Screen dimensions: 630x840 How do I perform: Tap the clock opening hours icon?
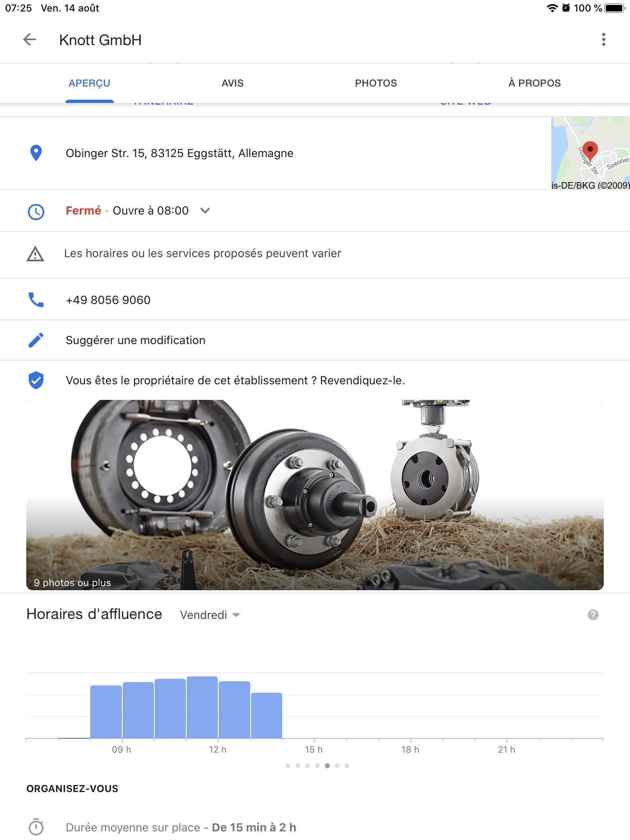[36, 212]
